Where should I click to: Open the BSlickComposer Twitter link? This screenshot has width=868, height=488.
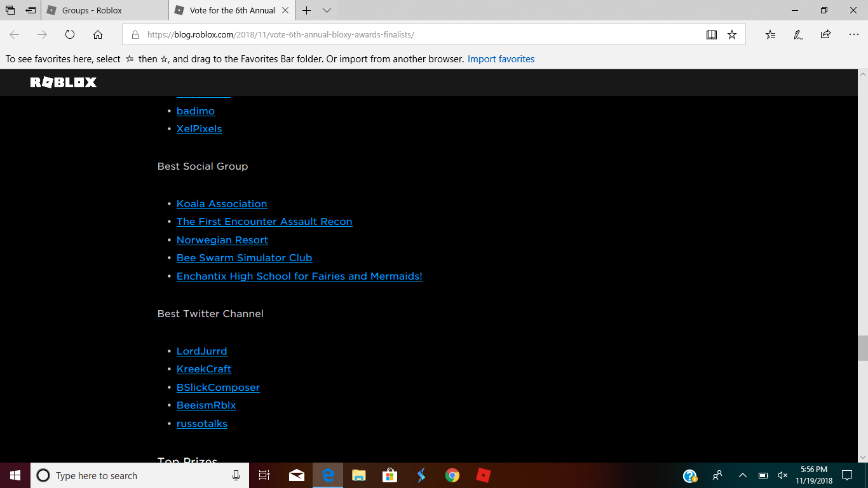coord(218,388)
